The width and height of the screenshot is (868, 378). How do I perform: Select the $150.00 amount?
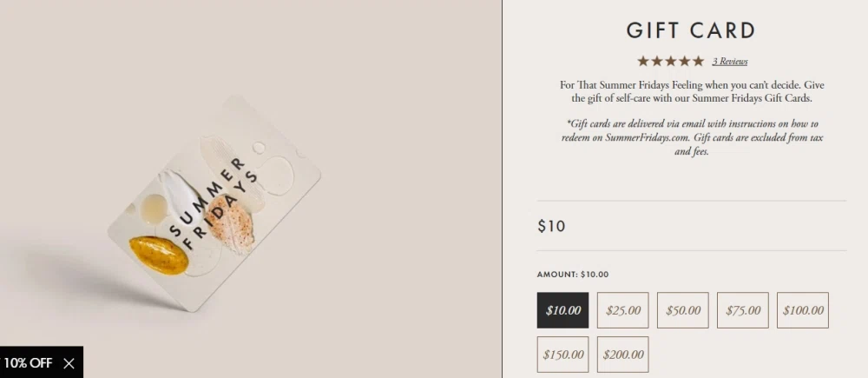pyautogui.click(x=563, y=355)
